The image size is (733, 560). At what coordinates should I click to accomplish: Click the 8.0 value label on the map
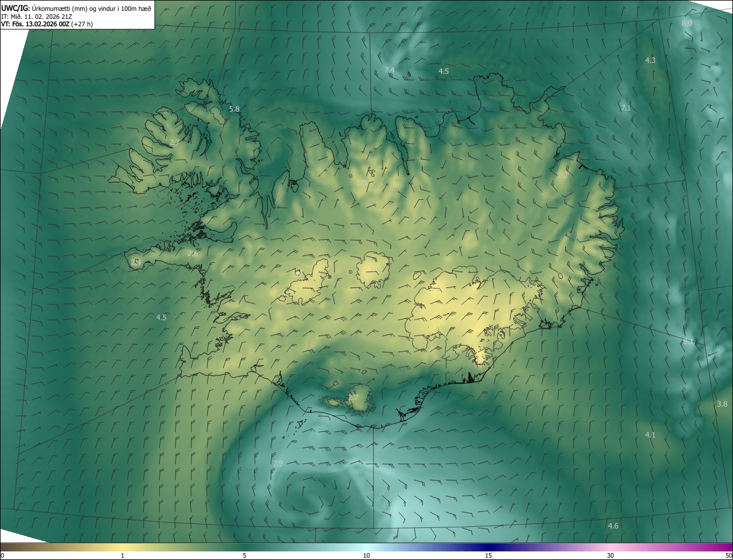(687, 23)
